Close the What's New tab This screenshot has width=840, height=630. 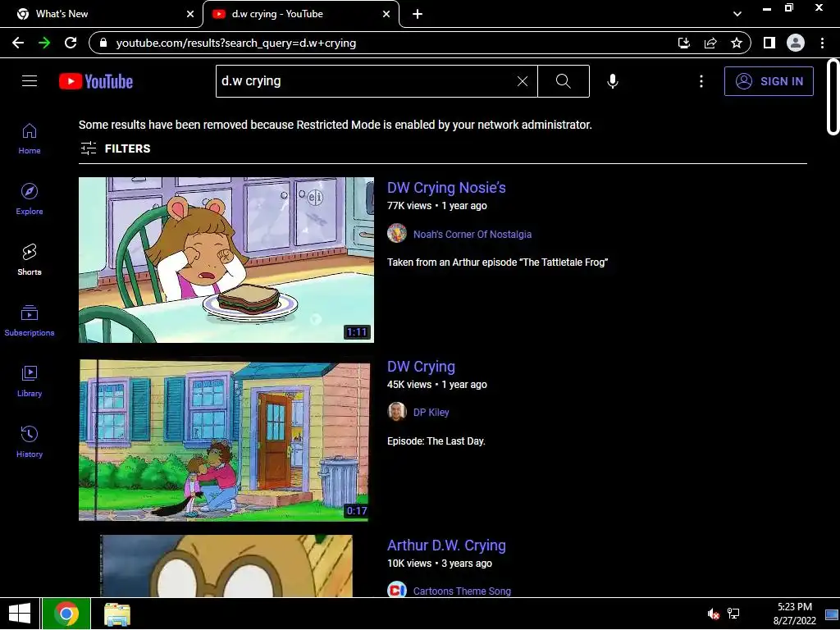190,15
